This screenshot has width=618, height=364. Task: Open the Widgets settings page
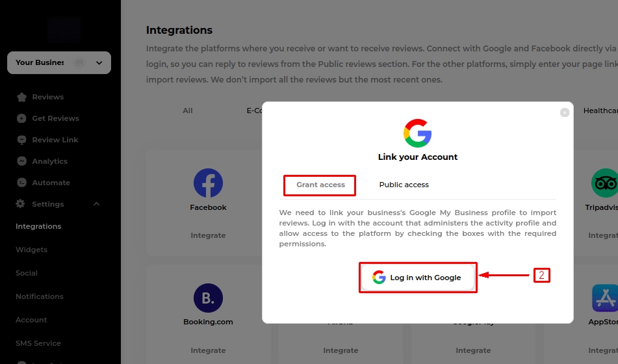coord(32,250)
